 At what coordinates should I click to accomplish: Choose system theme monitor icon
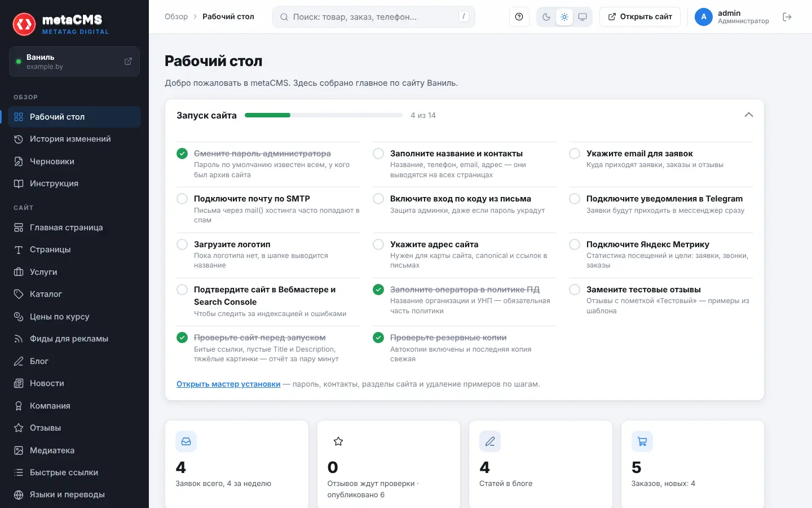(582, 17)
